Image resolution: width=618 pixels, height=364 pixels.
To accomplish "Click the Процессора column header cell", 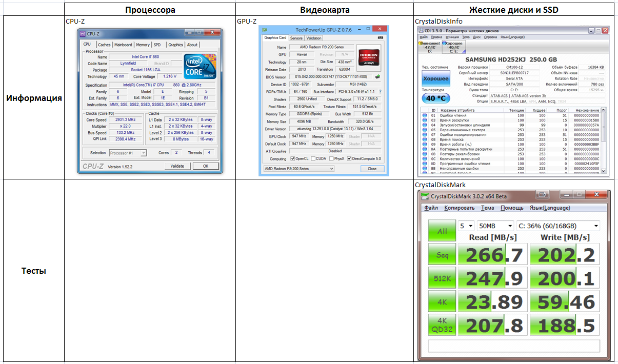I will tap(150, 10).
